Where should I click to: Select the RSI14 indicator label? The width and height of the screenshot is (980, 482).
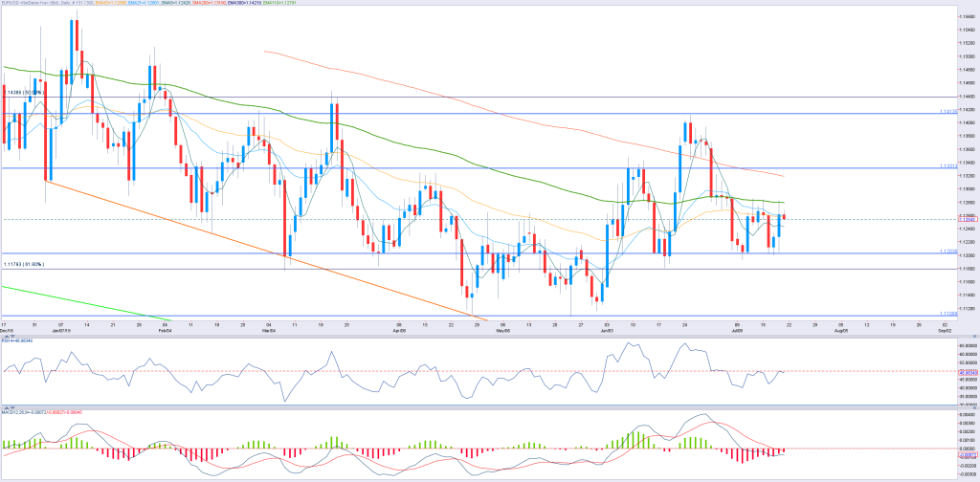click(17, 340)
